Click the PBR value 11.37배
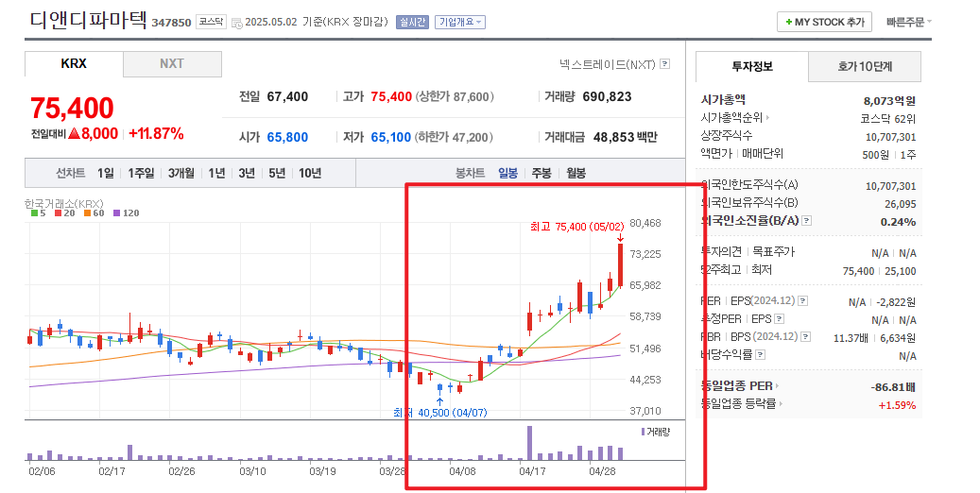 [x=851, y=337]
